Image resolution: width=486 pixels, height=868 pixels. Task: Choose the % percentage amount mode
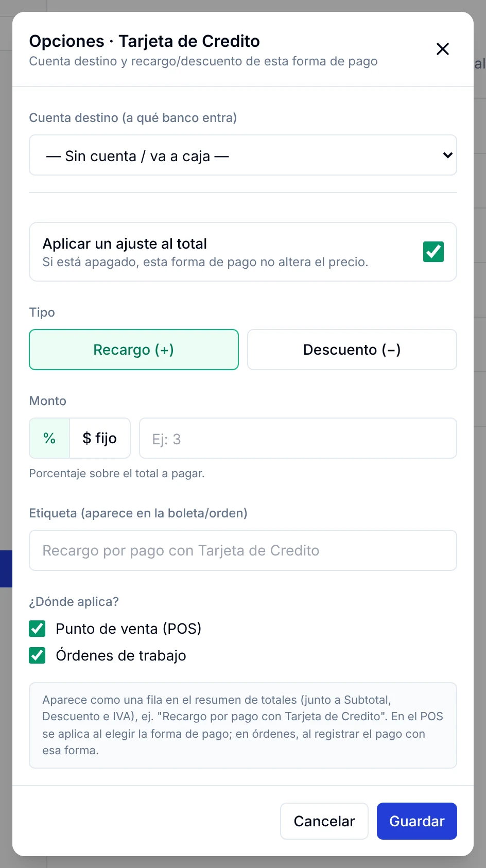click(x=49, y=438)
